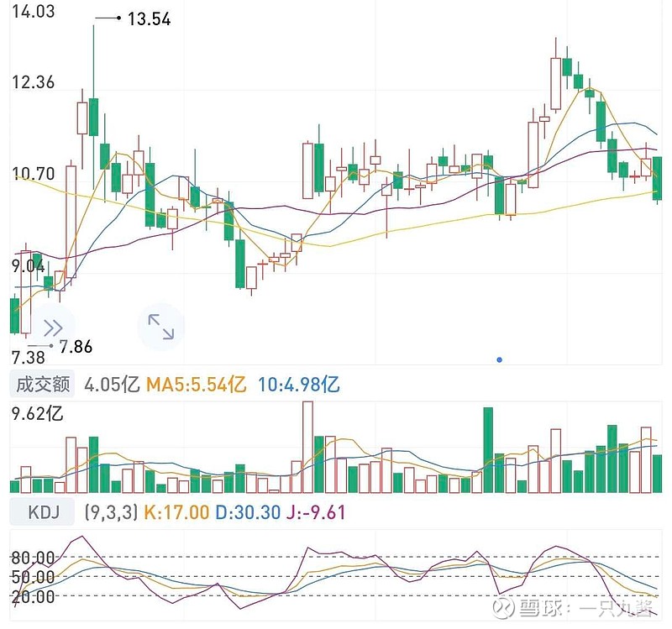Select the 7.86 low price label

pos(76,346)
